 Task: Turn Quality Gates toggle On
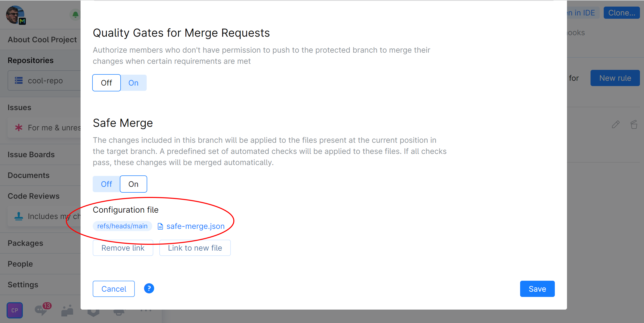pos(133,83)
